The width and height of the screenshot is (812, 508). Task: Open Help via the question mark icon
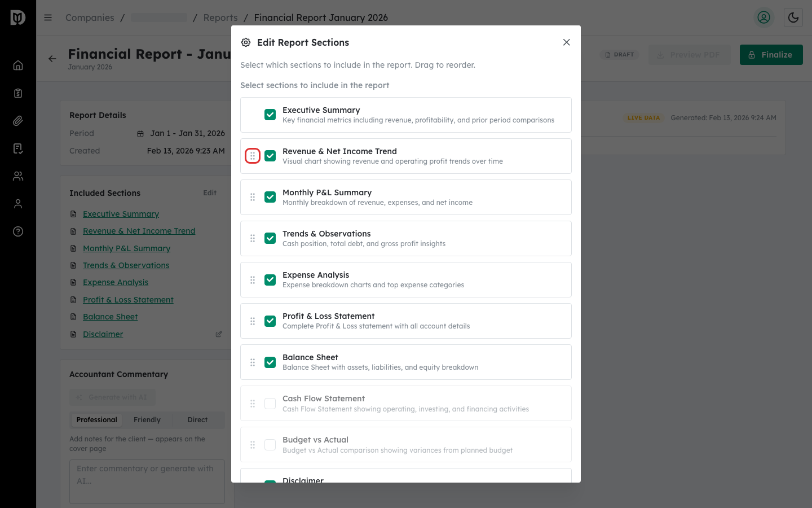click(x=17, y=231)
